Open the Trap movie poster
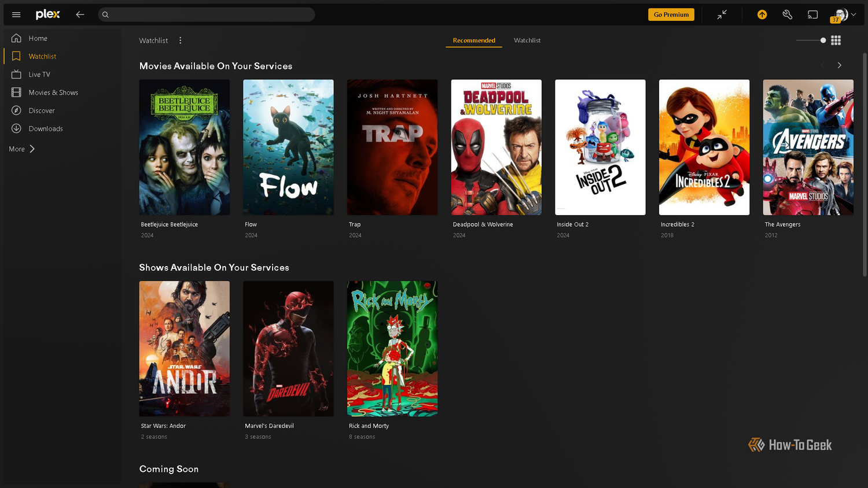The width and height of the screenshot is (868, 488). 392,147
